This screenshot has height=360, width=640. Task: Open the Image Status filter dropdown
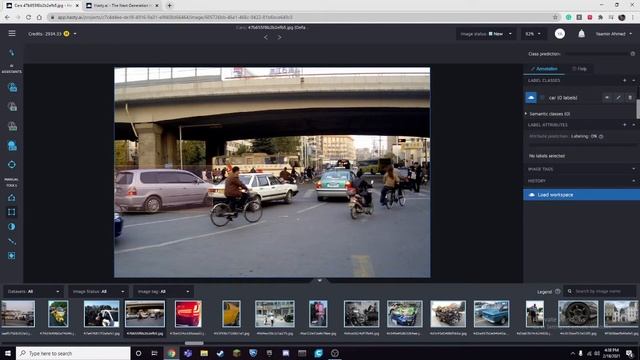point(98,291)
